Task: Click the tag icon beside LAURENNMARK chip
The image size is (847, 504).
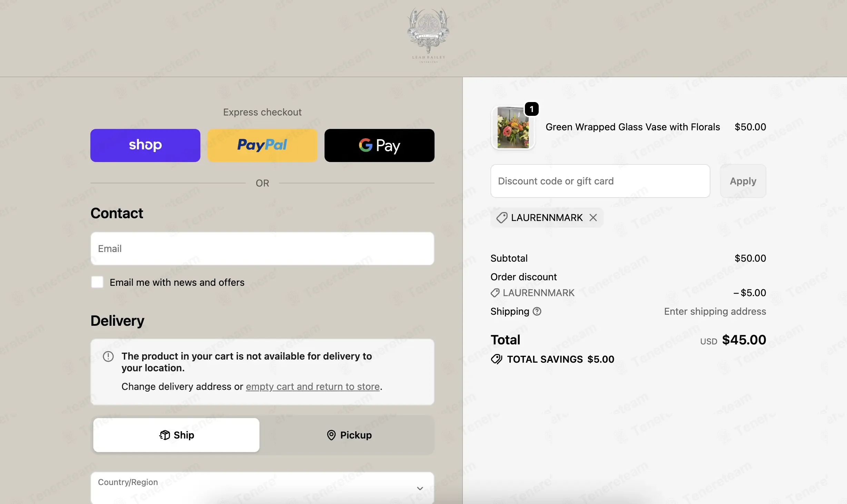Action: coord(502,218)
